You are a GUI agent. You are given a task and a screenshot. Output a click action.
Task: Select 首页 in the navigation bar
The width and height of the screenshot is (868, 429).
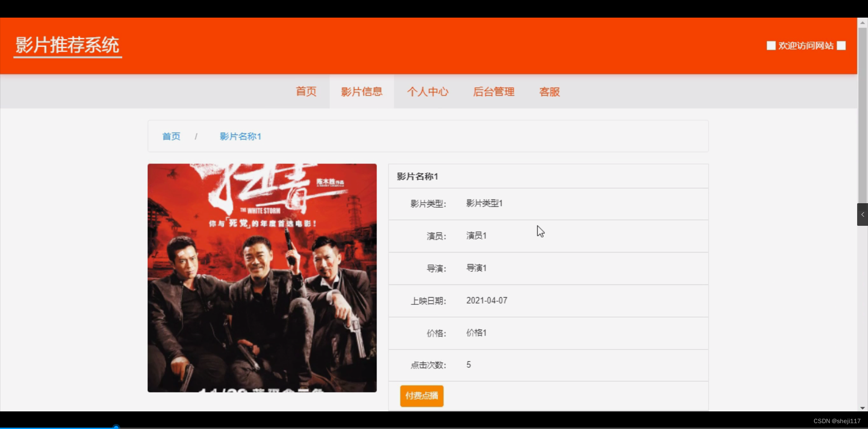click(306, 91)
